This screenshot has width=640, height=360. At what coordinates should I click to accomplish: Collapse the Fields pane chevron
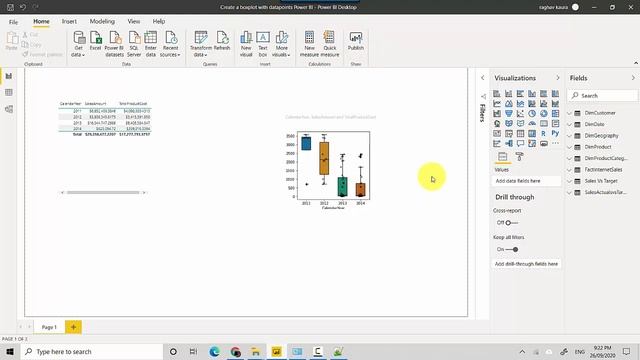(633, 78)
